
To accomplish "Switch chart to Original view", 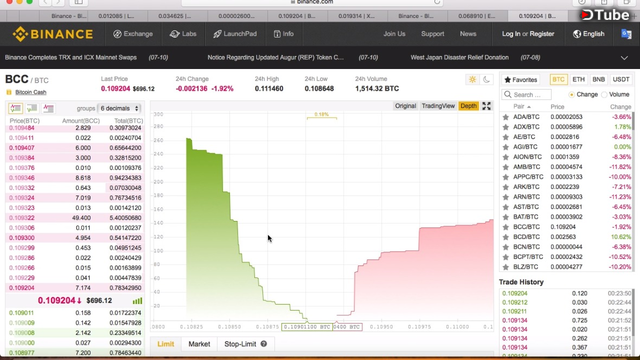I will point(405,106).
